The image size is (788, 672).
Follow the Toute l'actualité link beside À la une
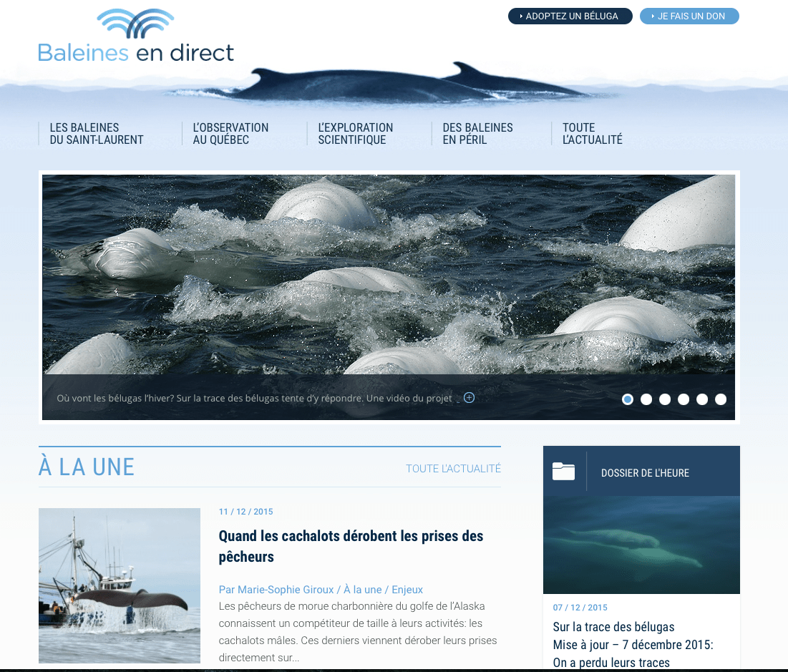click(x=453, y=469)
